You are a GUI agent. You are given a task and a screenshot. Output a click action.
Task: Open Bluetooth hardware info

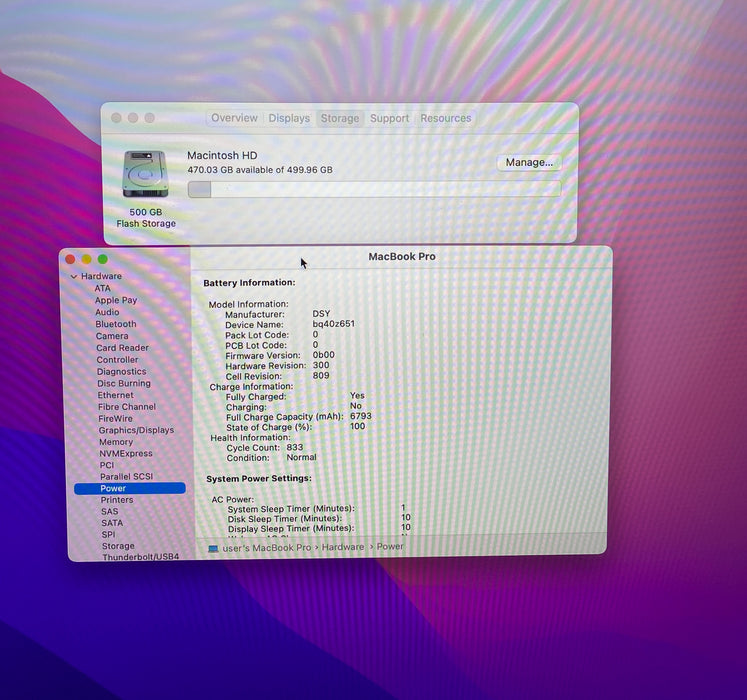coord(116,324)
